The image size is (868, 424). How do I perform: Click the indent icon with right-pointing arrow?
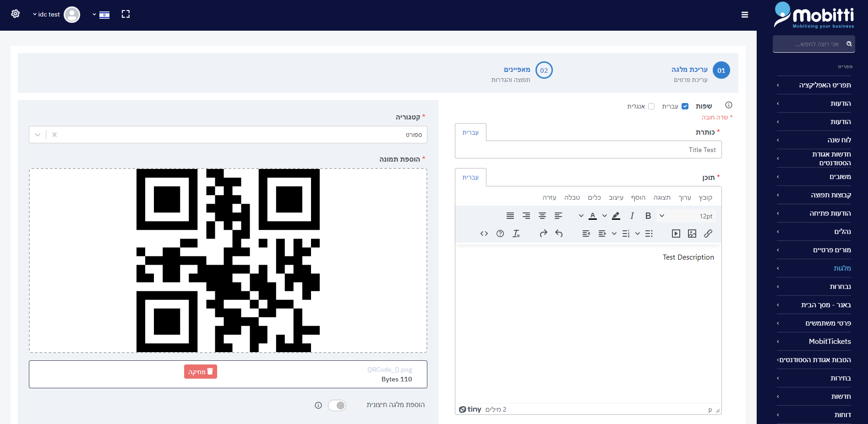602,234
